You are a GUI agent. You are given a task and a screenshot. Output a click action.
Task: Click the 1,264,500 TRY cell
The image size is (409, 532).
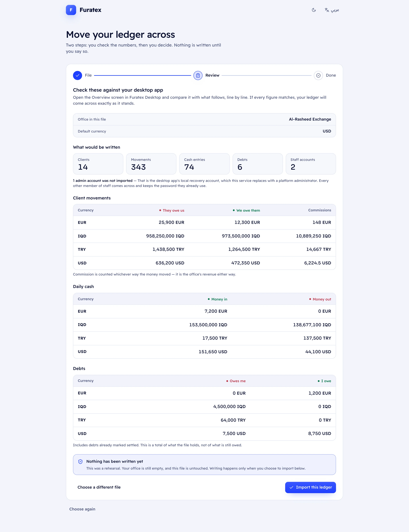tap(244, 249)
